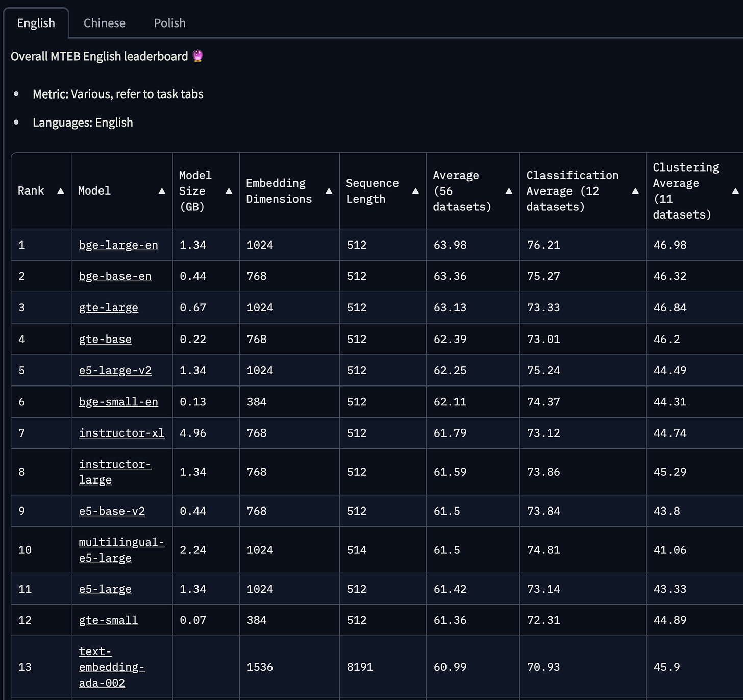This screenshot has height=700, width=743.
Task: Sort by Sequence Length arrow
Action: coord(415,191)
